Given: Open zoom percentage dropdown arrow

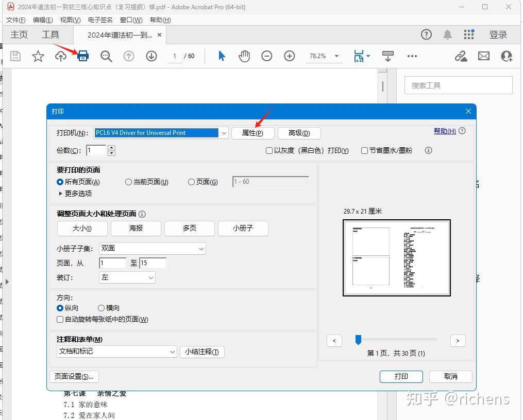Looking at the screenshot, I should (x=336, y=56).
